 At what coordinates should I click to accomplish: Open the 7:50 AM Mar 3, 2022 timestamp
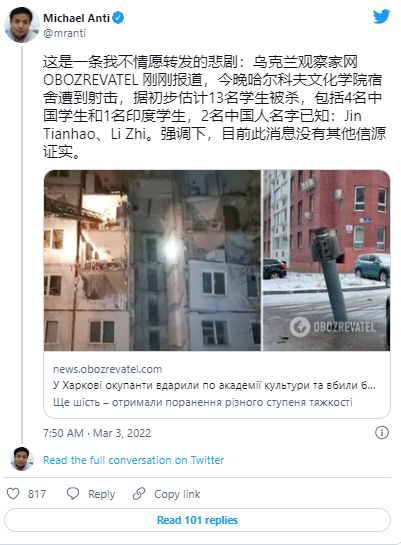tap(97, 433)
